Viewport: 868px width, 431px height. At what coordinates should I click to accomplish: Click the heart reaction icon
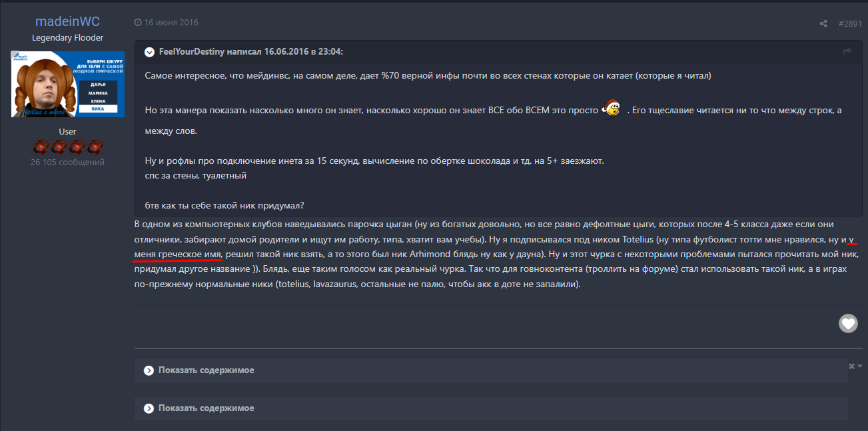pyautogui.click(x=847, y=323)
